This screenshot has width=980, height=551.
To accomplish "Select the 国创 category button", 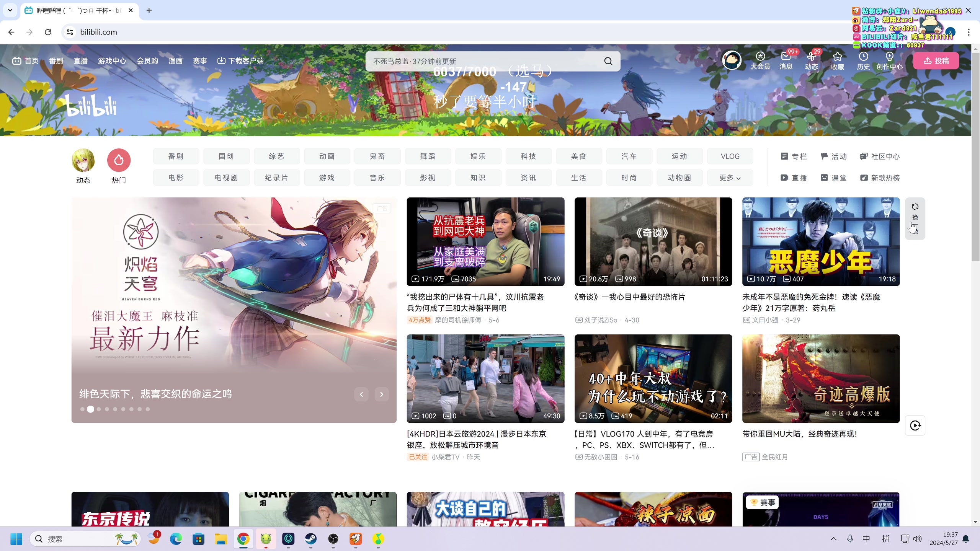I will tap(226, 156).
